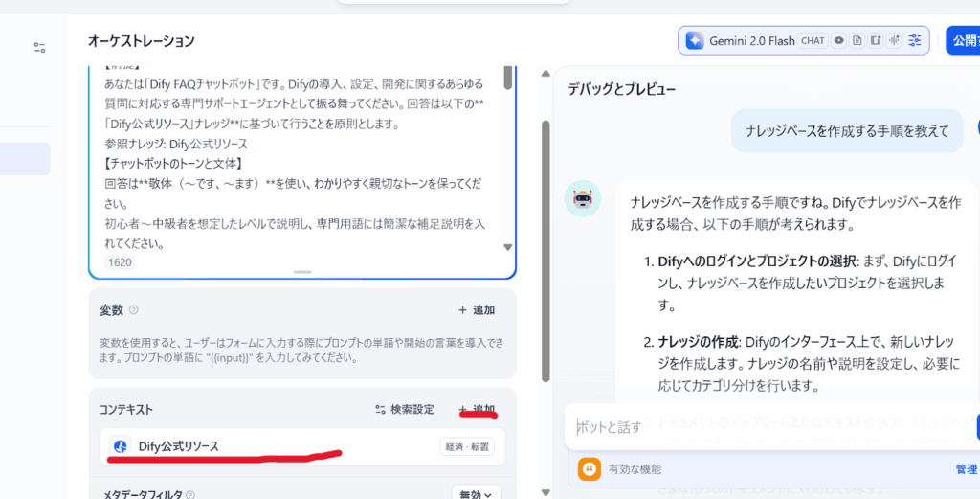Click the blue 公開 publish button
The height and width of the screenshot is (499, 980).
tap(963, 40)
